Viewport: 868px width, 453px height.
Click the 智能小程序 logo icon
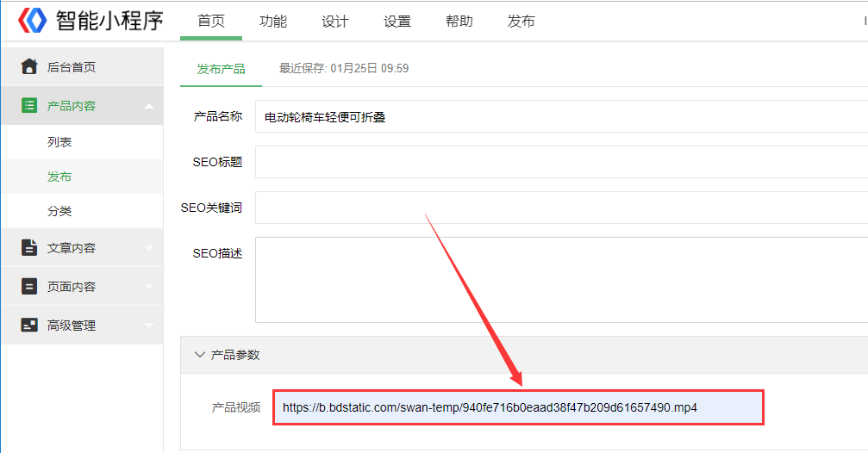pyautogui.click(x=33, y=21)
